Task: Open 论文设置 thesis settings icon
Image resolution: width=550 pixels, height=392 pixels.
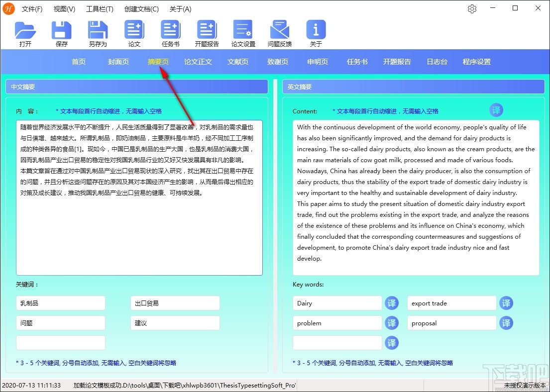Action: point(242,31)
